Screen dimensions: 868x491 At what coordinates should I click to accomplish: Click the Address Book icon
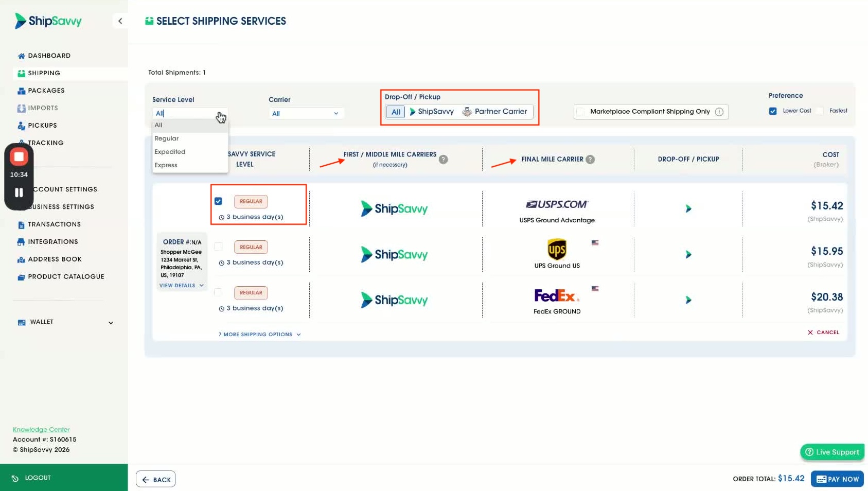(x=21, y=259)
